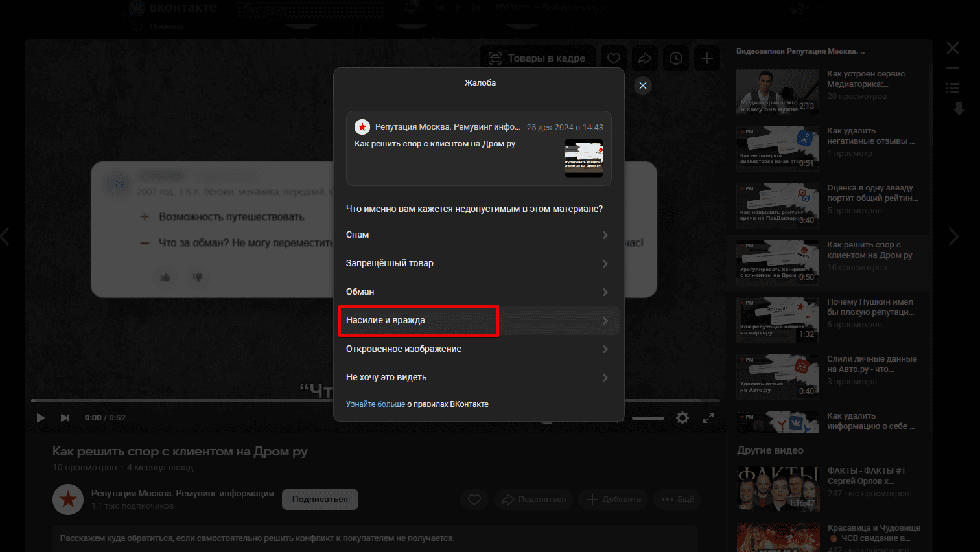Skip to next video in player controls
Image resolution: width=980 pixels, height=552 pixels.
(x=65, y=418)
